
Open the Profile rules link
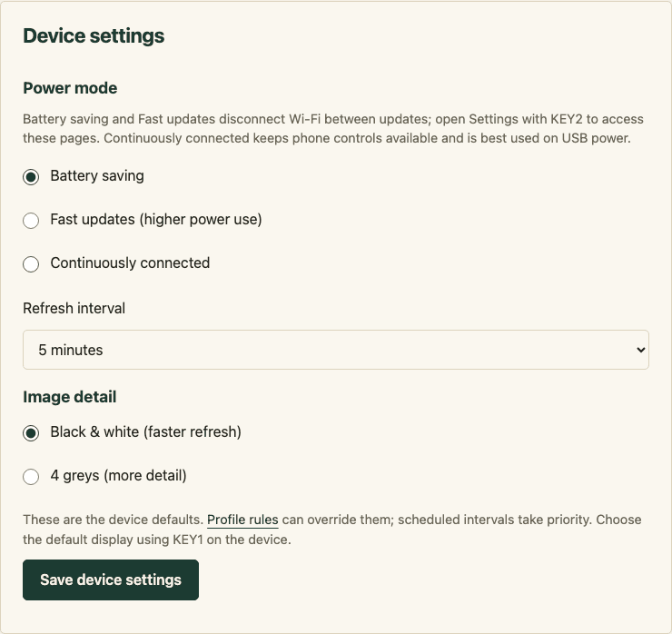[x=242, y=520]
